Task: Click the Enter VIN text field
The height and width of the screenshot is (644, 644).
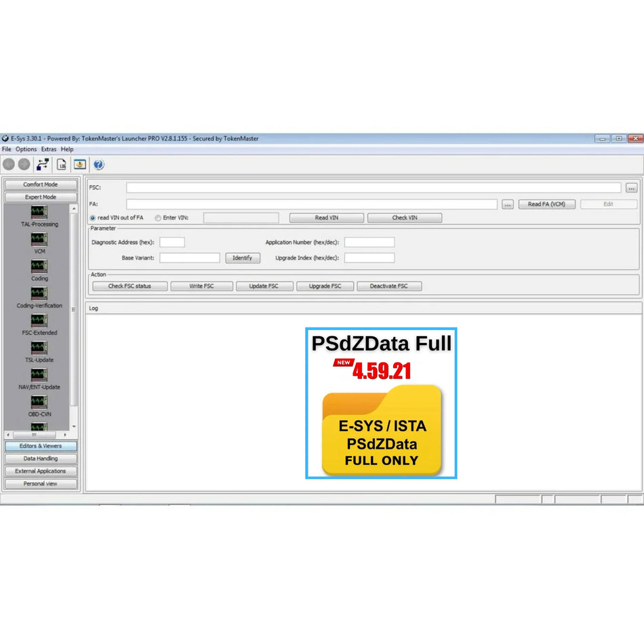Action: (241, 218)
